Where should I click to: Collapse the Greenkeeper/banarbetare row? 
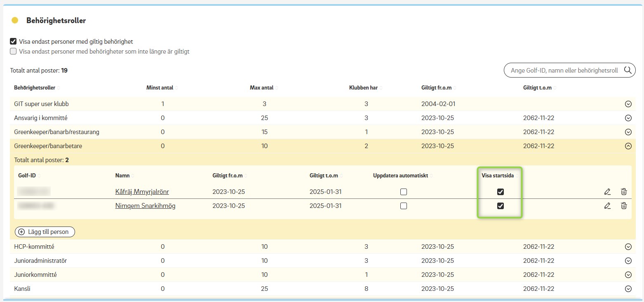coord(628,146)
